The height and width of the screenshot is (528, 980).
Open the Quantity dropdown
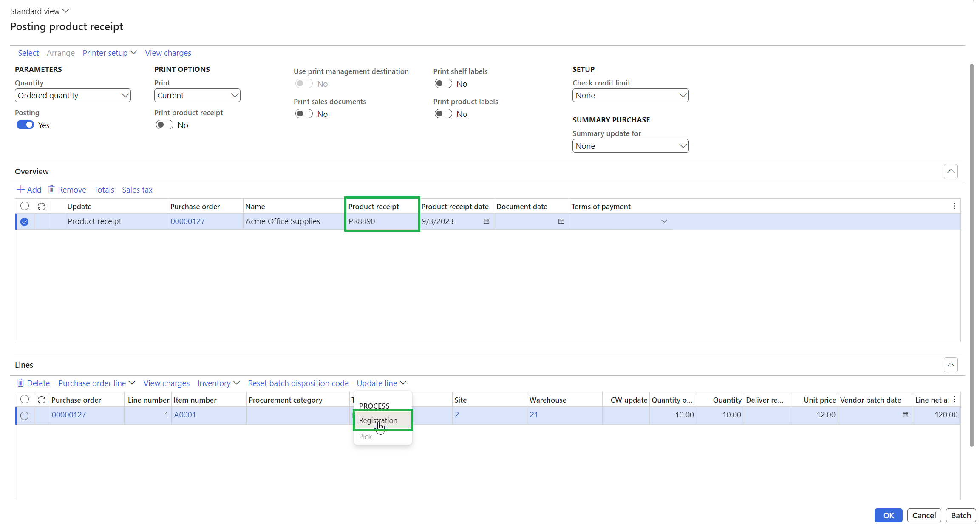point(73,95)
